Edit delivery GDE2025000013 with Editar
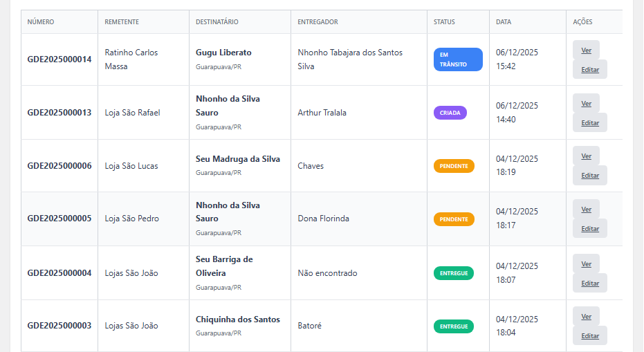This screenshot has width=644, height=352. (590, 122)
